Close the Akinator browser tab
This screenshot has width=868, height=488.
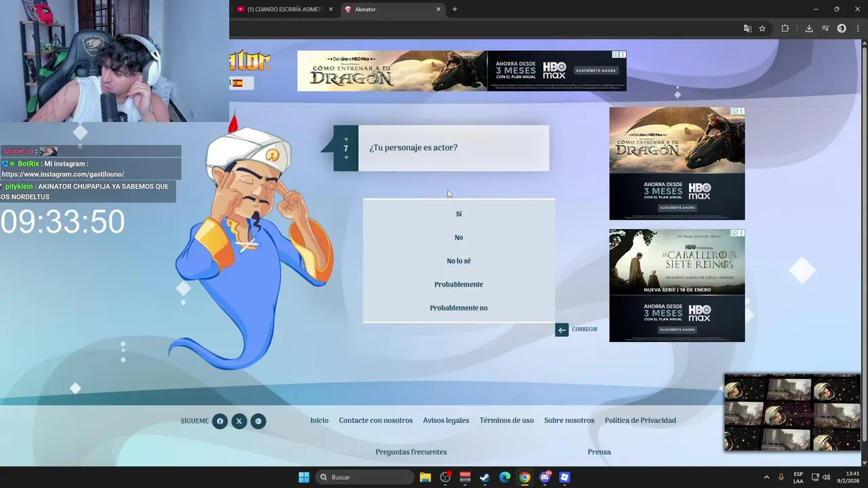438,9
